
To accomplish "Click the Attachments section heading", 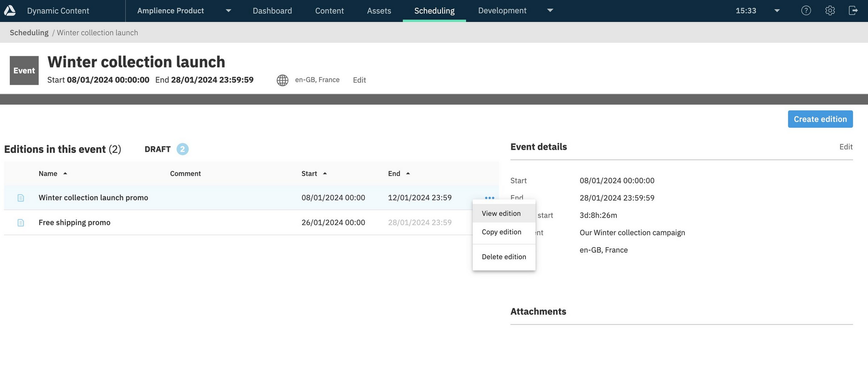I will pyautogui.click(x=538, y=312).
